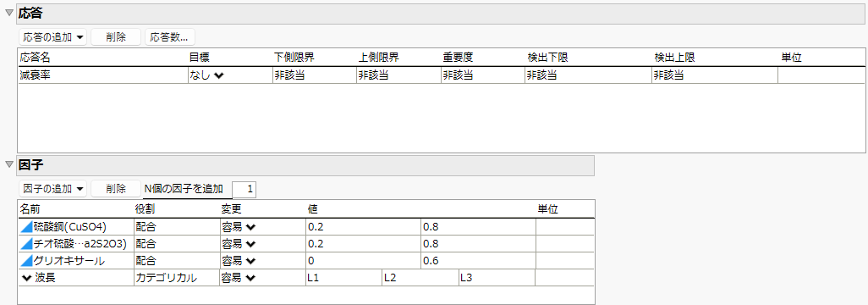Screen dimensions: 868x305
Task: Select the チオ硫酸…a2S2O3) factor name
Action: coord(81,244)
